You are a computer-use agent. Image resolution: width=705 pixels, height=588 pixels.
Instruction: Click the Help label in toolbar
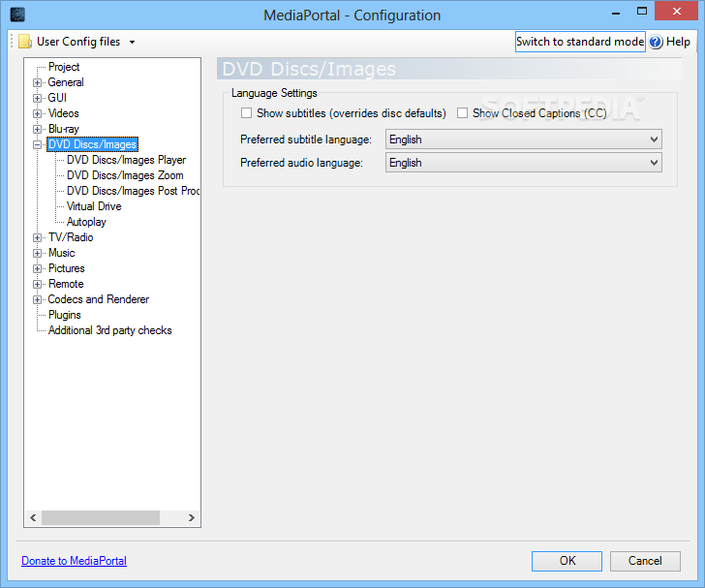tap(678, 42)
